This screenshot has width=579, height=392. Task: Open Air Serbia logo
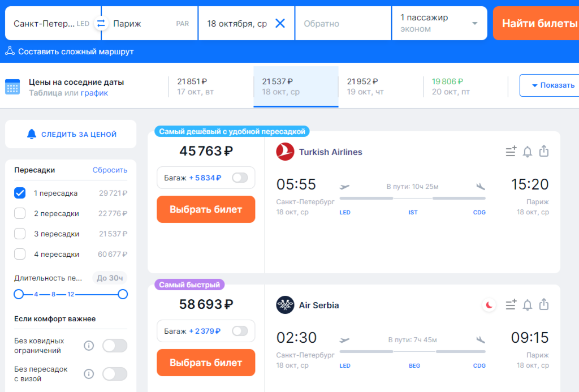(285, 305)
